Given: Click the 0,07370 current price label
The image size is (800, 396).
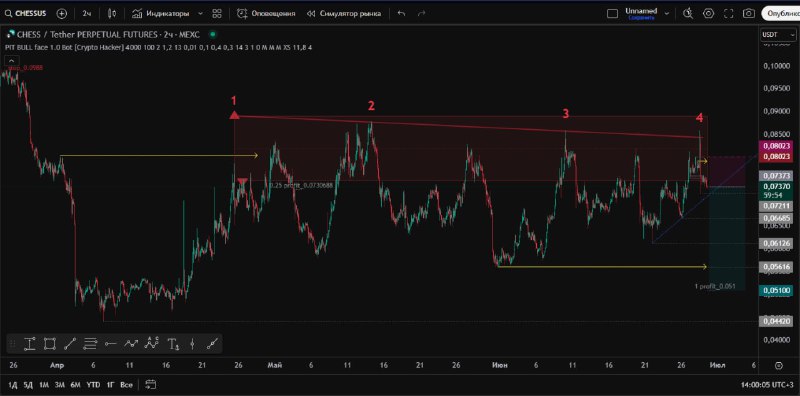Looking at the screenshot, I should click(776, 187).
